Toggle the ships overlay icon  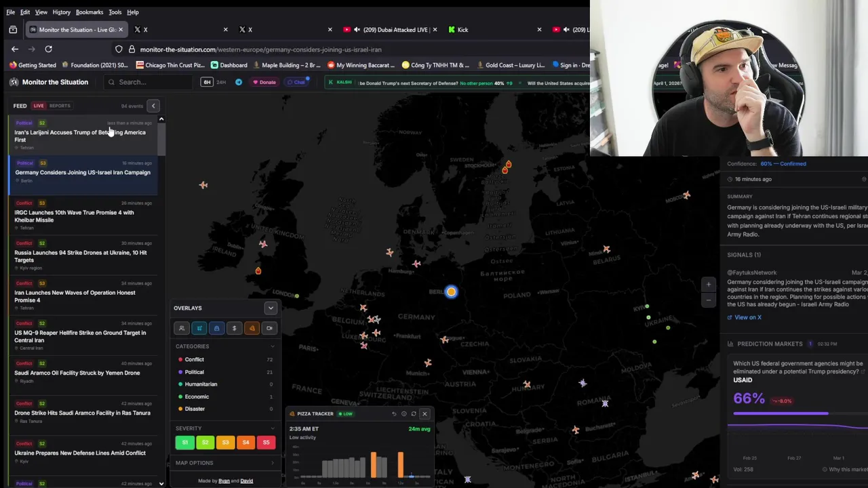coord(199,328)
